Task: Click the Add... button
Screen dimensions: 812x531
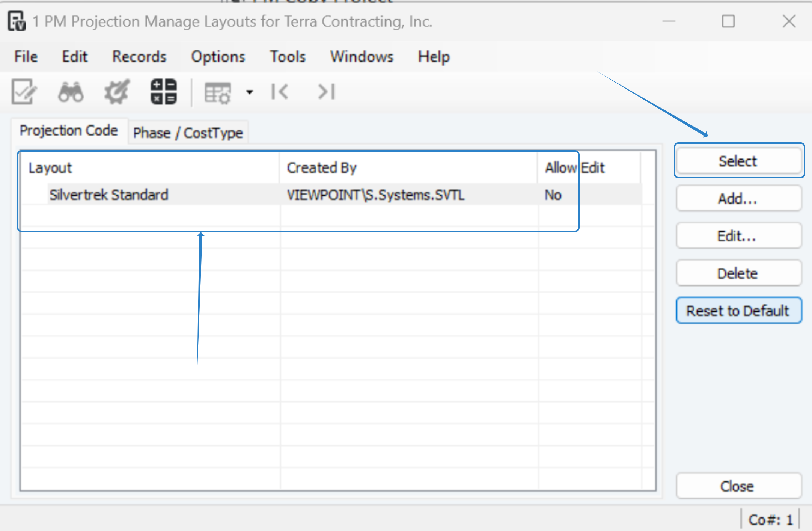Action: tap(738, 199)
